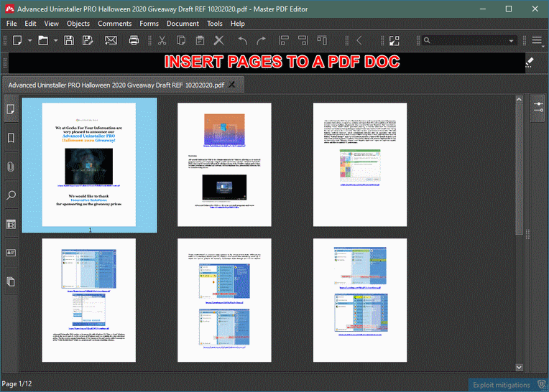The height and width of the screenshot is (392, 549).
Task: Click the Fit page view icon
Action: click(395, 40)
